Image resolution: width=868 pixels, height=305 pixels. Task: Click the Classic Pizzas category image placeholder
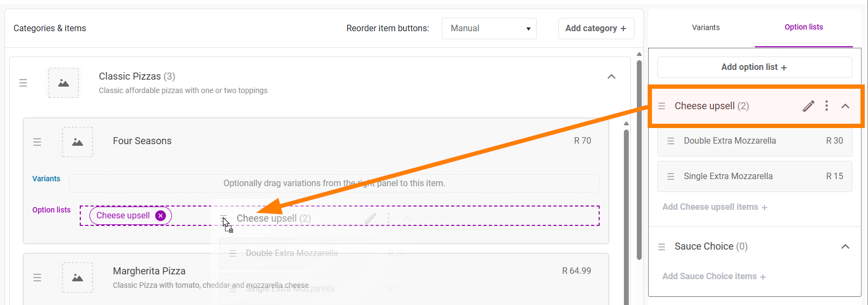(64, 83)
